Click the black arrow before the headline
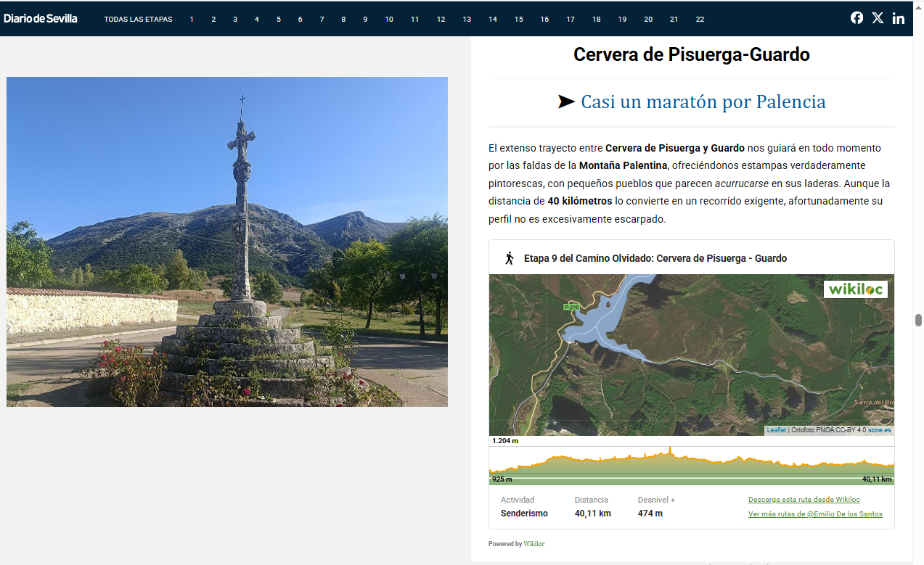The image size is (924, 565). pyautogui.click(x=566, y=102)
